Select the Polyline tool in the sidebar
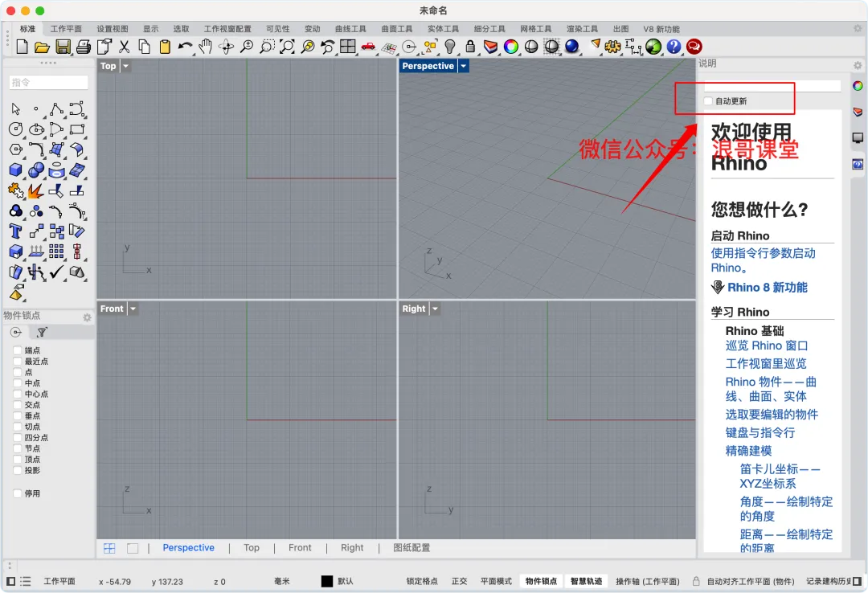The image size is (868, 593). [56, 109]
